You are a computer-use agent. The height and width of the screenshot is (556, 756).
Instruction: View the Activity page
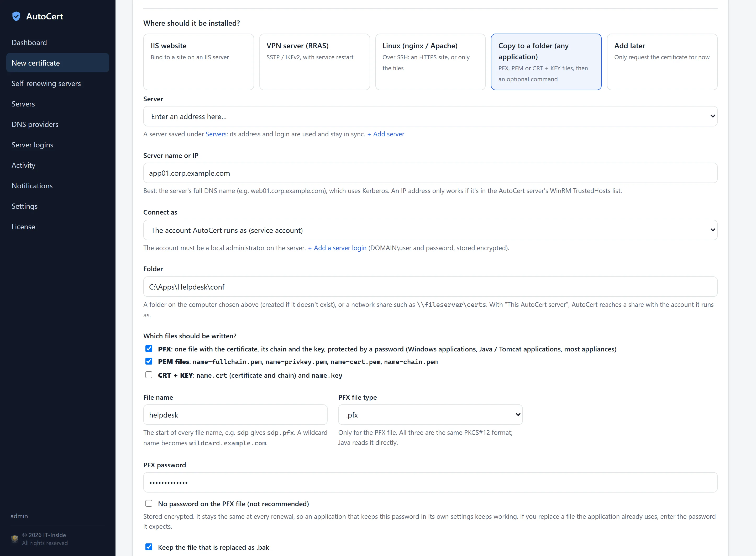(x=57, y=165)
